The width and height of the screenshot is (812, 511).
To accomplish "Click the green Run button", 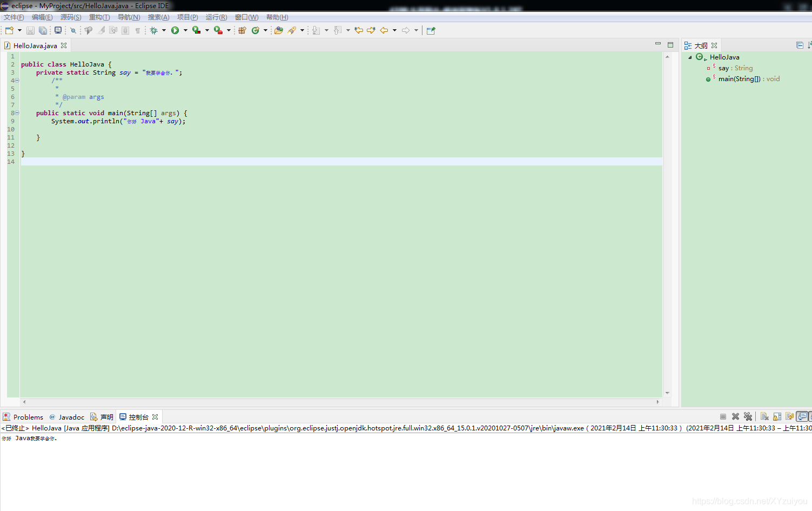I will [175, 30].
